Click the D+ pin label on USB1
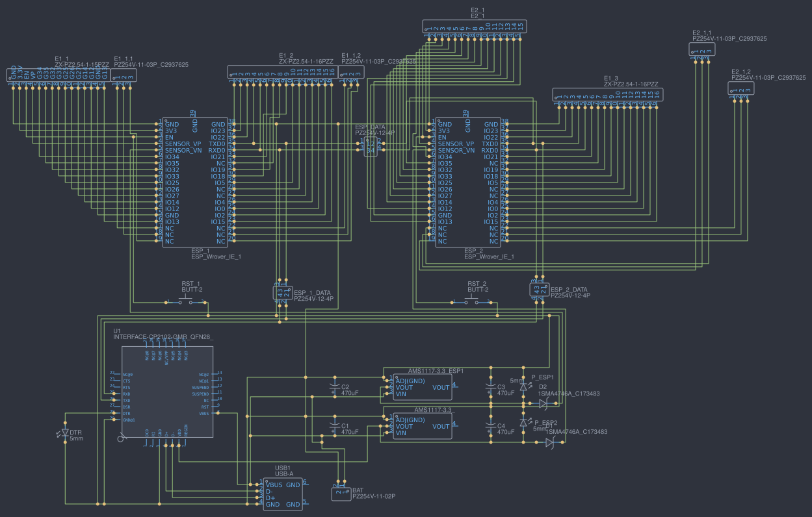This screenshot has width=812, height=517. tap(270, 498)
